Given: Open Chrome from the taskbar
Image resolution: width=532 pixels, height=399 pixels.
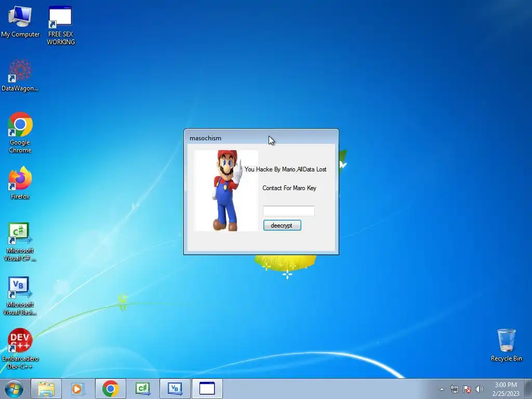Looking at the screenshot, I should [x=110, y=389].
